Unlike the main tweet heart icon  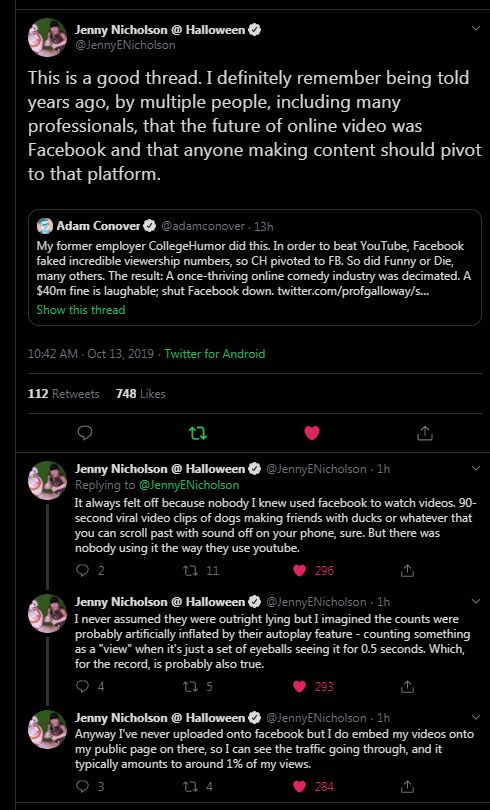[x=312, y=433]
